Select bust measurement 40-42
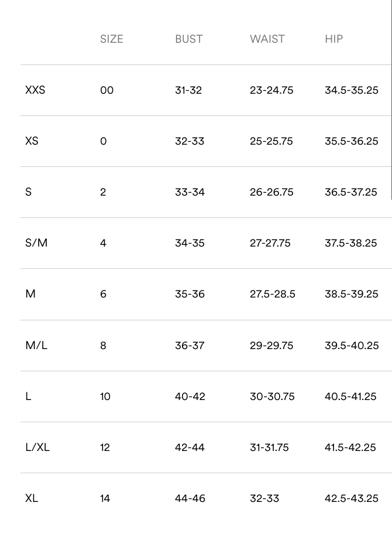 point(190,397)
